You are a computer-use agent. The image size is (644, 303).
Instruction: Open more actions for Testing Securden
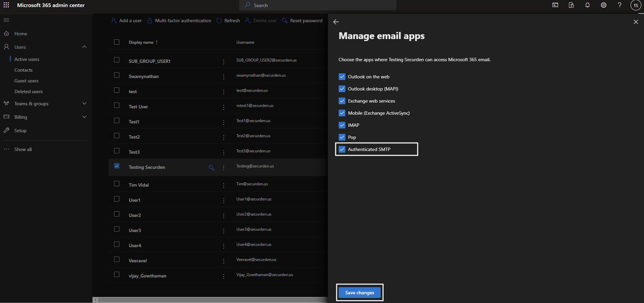[224, 168]
